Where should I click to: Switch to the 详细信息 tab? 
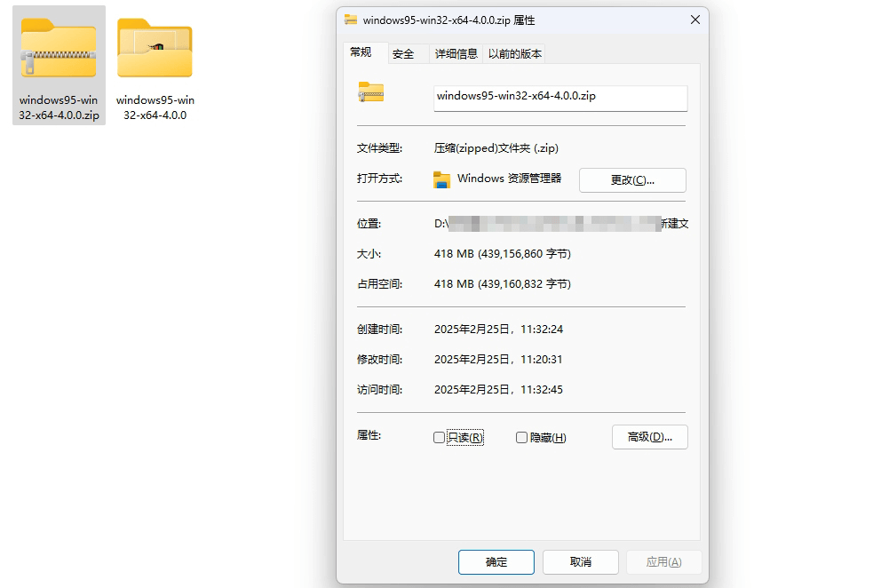coord(456,53)
